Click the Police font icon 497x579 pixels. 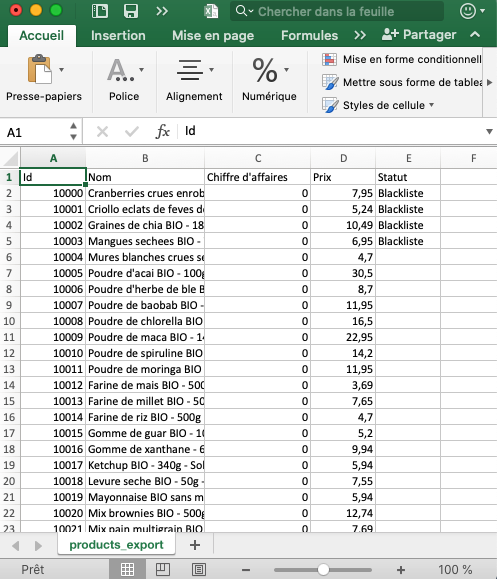[x=121, y=69]
